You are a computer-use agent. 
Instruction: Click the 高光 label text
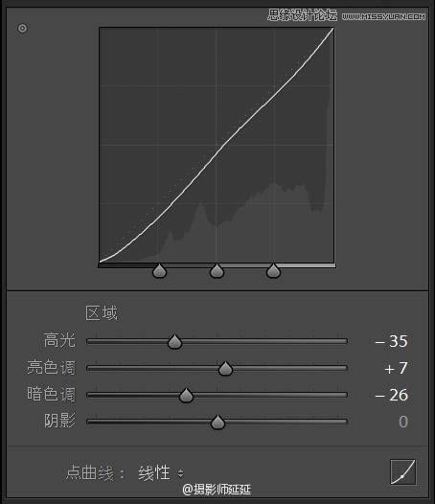click(x=59, y=340)
